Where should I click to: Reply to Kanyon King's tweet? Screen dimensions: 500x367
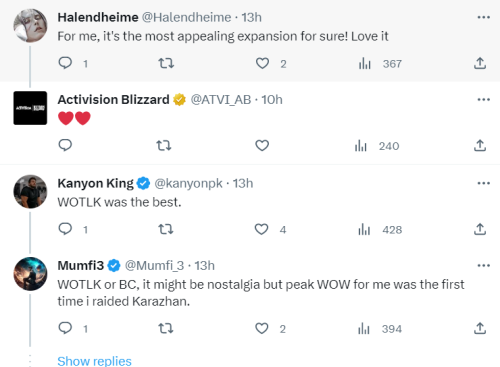point(65,229)
